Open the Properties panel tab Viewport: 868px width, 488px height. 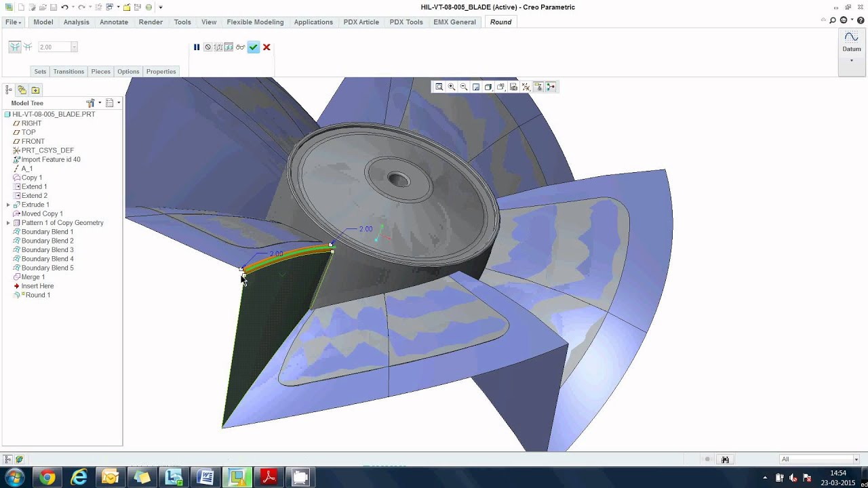161,71
